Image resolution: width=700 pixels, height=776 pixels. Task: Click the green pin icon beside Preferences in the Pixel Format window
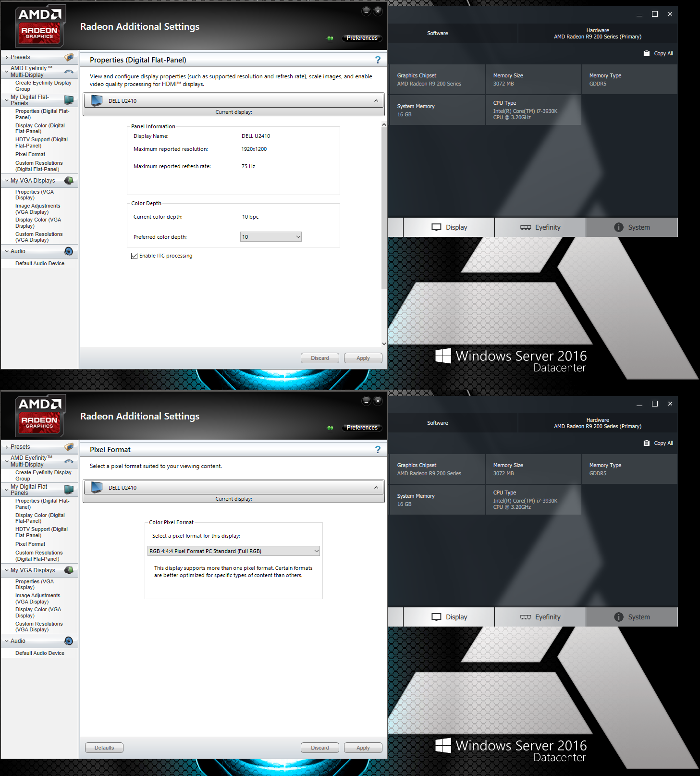[330, 428]
